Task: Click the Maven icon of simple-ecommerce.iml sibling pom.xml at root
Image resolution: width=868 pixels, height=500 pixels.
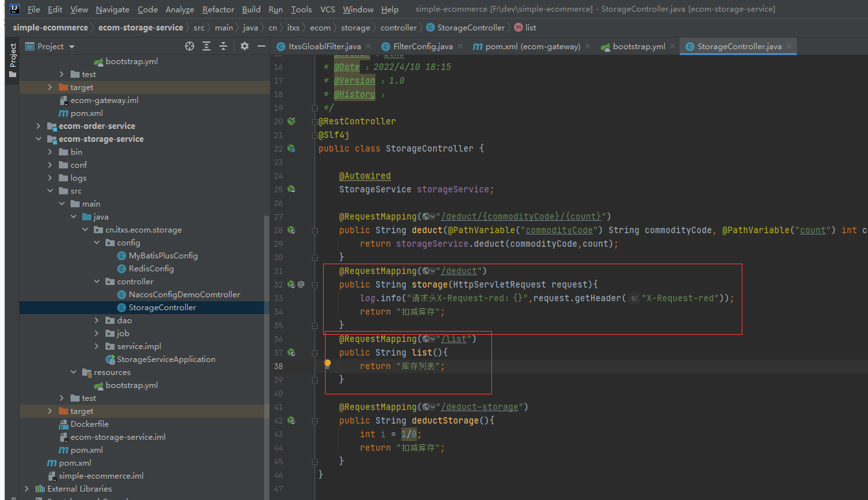Action: (x=52, y=463)
